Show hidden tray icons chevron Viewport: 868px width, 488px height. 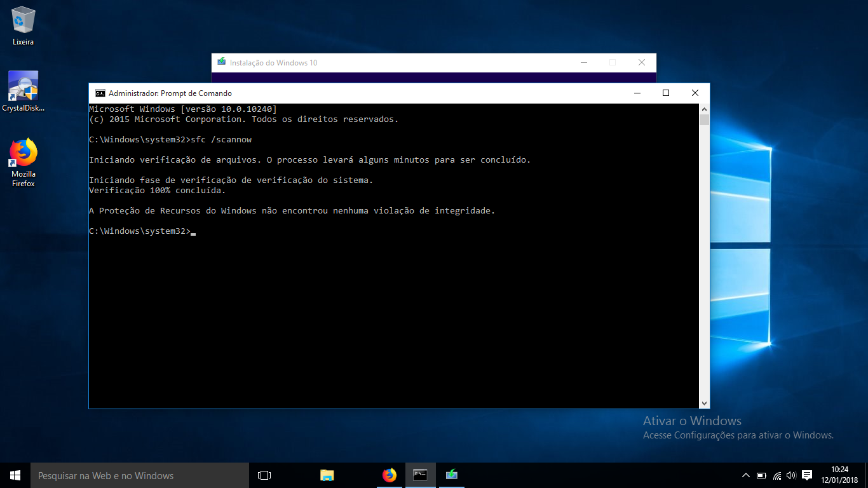coord(746,475)
